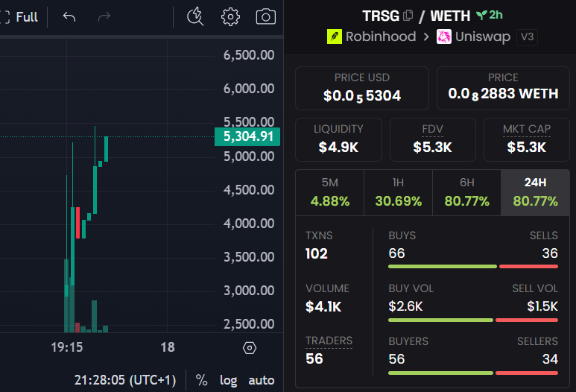The height and width of the screenshot is (392, 576).
Task: Click the current price label 5,304.91
Action: click(x=247, y=136)
